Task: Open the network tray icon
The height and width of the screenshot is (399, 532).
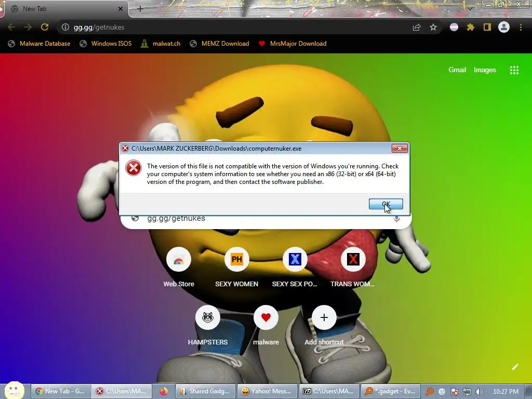Action: 467,392
